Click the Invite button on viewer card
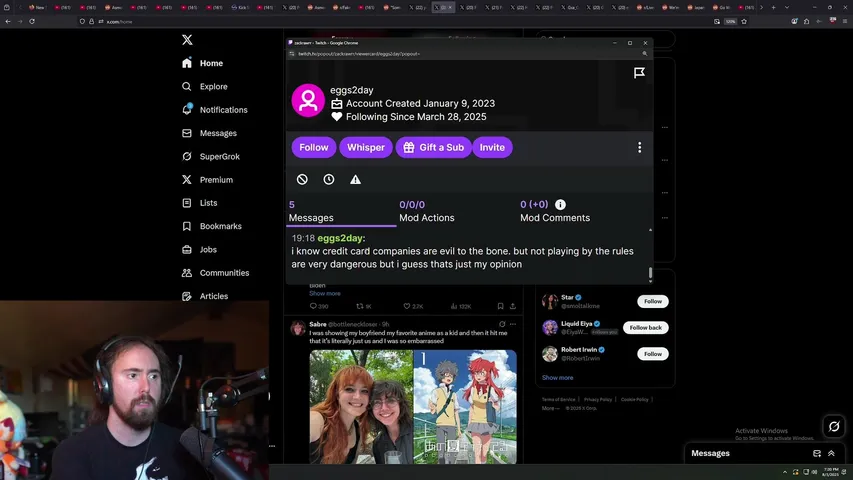 point(492,147)
